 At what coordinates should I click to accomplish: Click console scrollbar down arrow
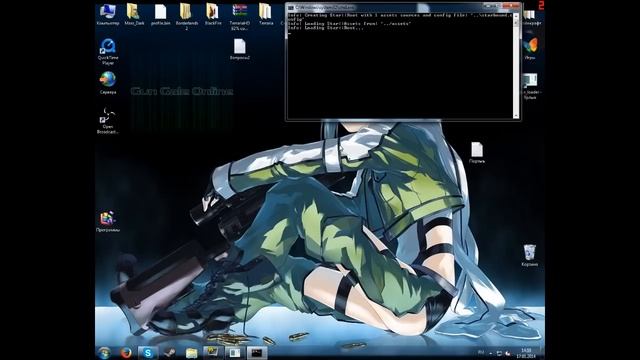tap(516, 116)
